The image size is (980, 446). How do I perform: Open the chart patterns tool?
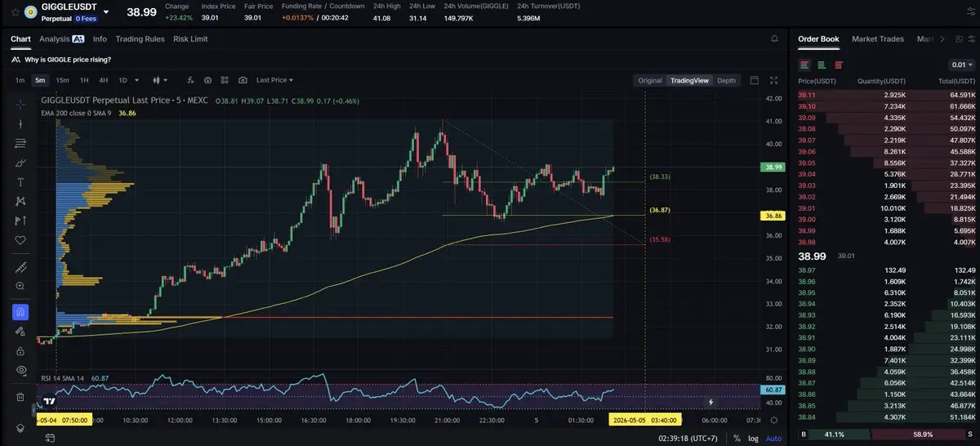21,201
